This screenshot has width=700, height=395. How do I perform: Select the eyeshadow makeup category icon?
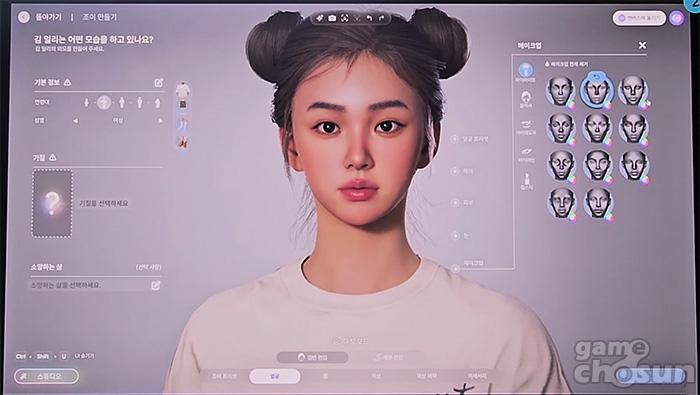[x=526, y=126]
